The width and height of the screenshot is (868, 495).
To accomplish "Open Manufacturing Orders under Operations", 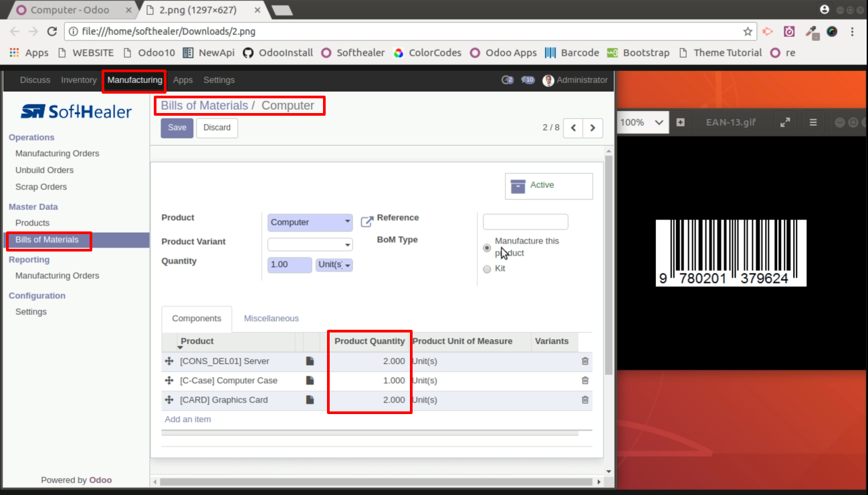I will pyautogui.click(x=57, y=153).
